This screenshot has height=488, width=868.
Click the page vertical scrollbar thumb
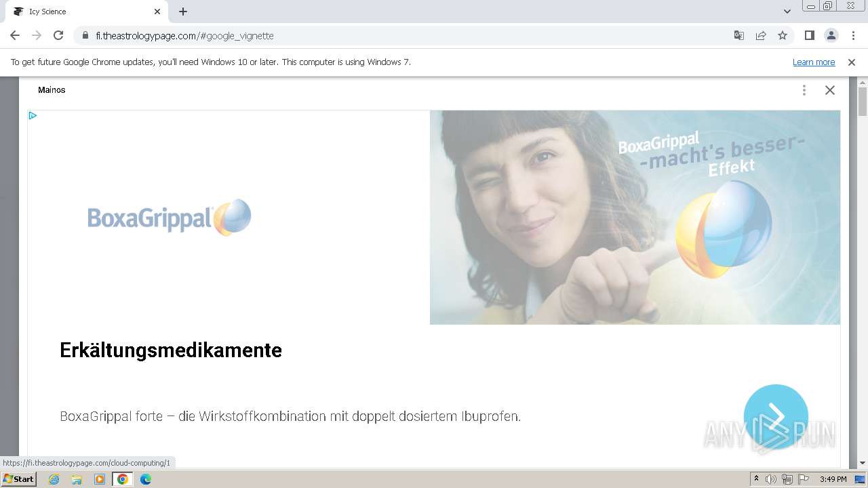(863, 102)
